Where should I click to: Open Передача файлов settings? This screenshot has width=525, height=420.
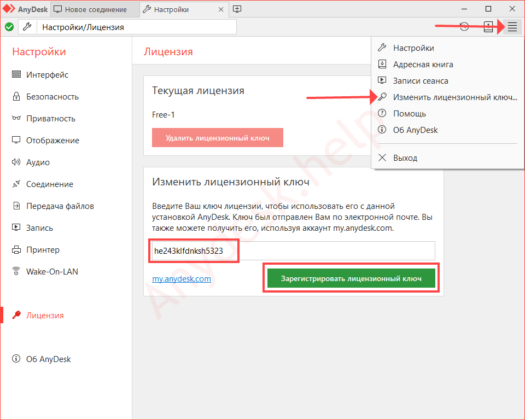(53, 206)
